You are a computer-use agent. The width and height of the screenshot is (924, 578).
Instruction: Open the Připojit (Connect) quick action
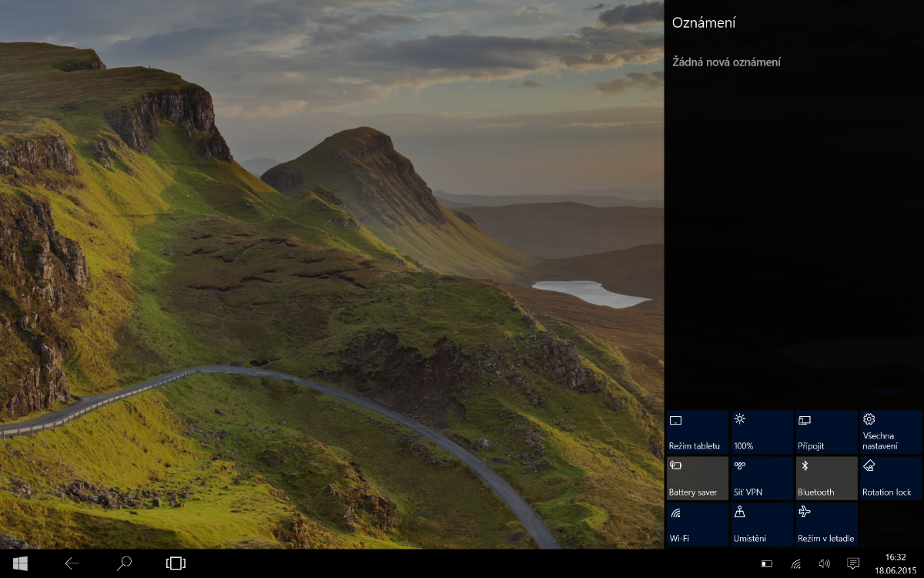(826, 432)
